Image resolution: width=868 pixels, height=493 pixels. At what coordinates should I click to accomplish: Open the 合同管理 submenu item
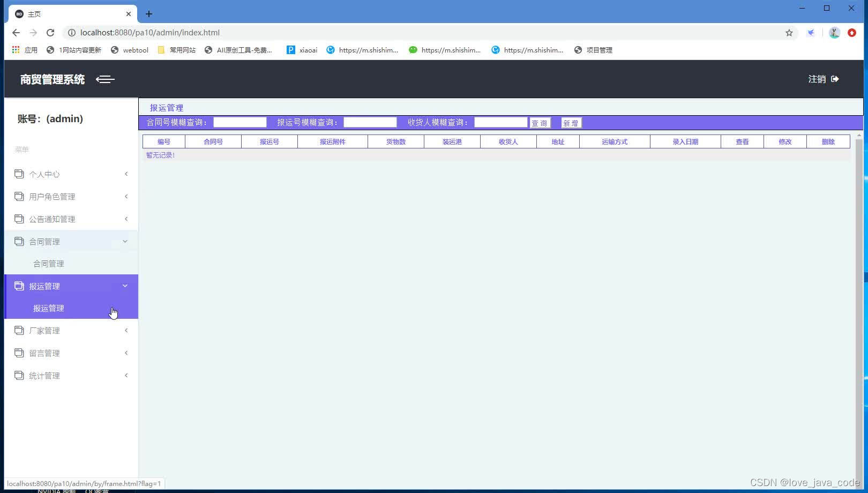[x=49, y=264]
